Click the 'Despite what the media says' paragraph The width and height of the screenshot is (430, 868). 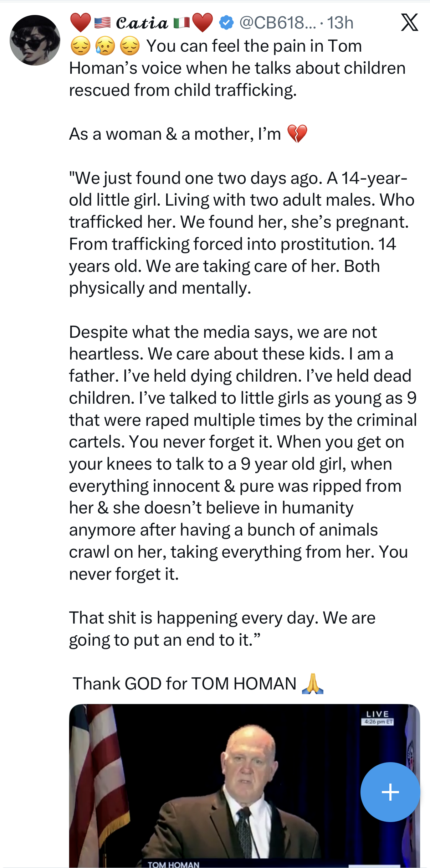click(x=242, y=453)
